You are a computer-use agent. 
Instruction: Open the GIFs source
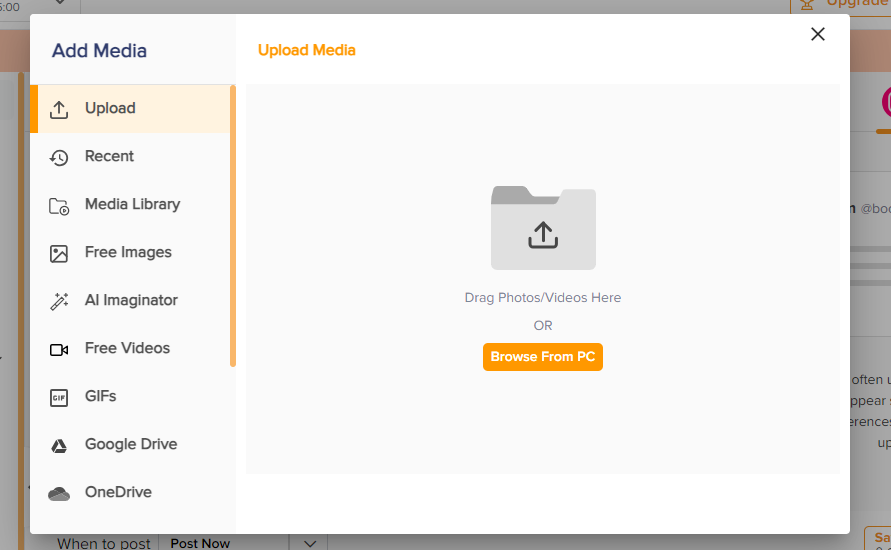(x=131, y=396)
